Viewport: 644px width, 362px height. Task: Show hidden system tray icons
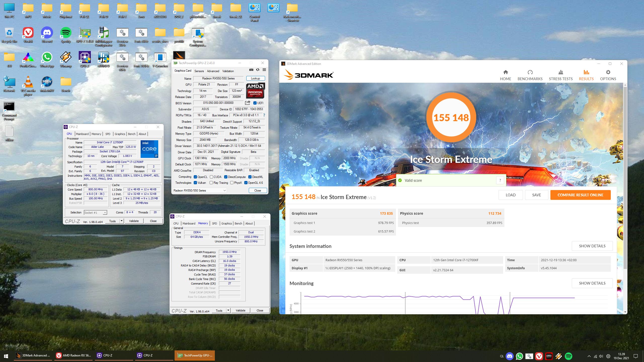pos(589,356)
